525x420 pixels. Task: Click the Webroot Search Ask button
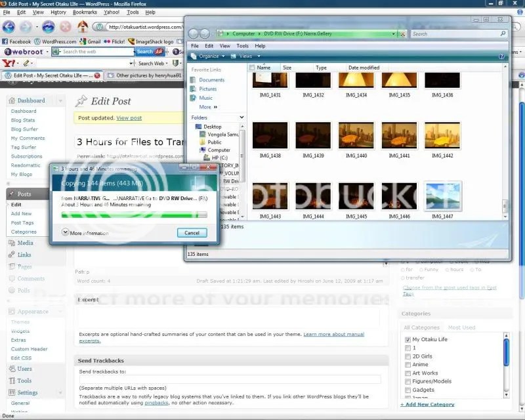click(x=150, y=52)
